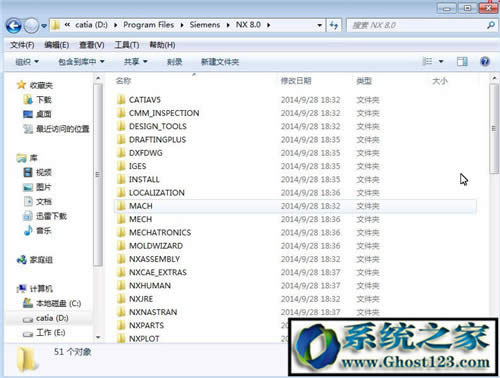Click Program Files in the address path
500x378 pixels.
coord(148,25)
